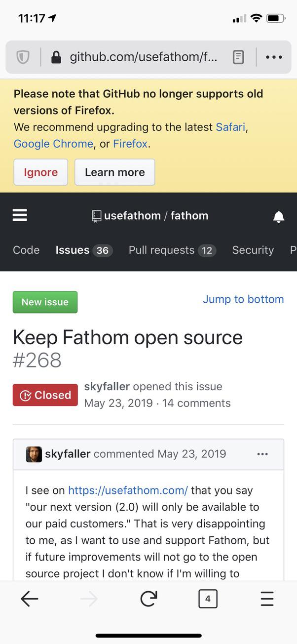
Task: Open the address bar overflow menu
Action: coord(274,57)
